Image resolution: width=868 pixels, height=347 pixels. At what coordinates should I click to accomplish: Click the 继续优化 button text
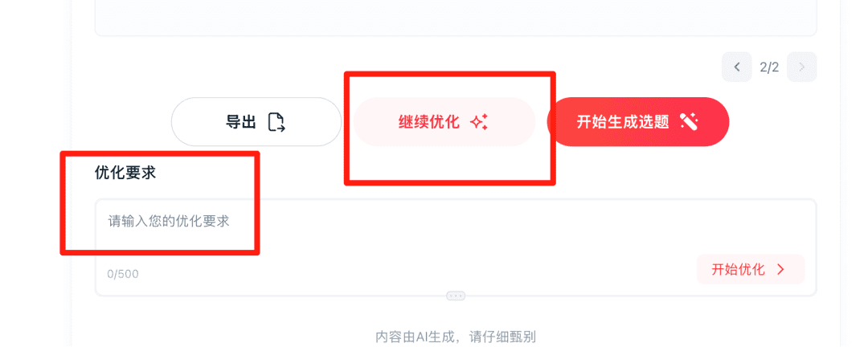[429, 122]
